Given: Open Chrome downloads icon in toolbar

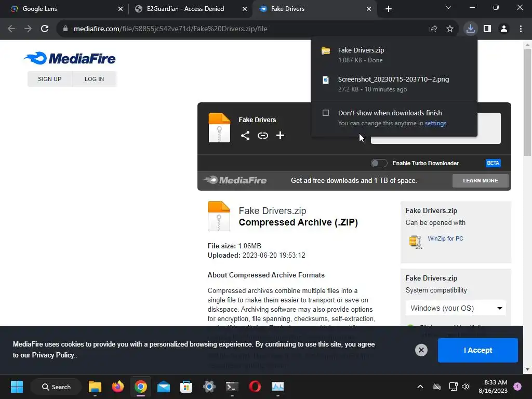Looking at the screenshot, I should click(471, 29).
